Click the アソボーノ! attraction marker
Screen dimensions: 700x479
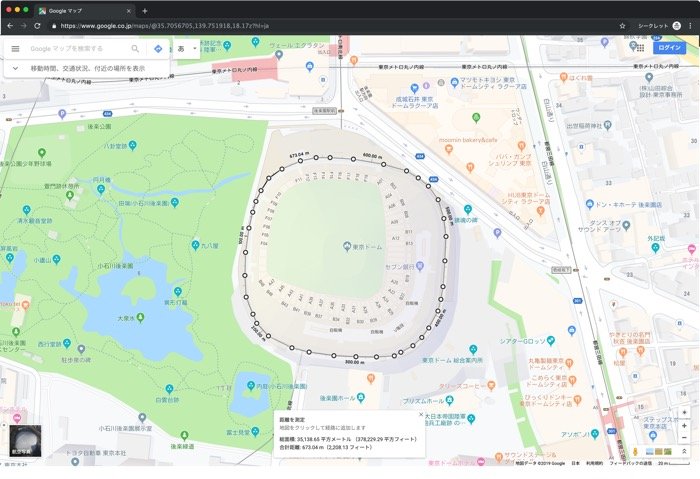594,433
